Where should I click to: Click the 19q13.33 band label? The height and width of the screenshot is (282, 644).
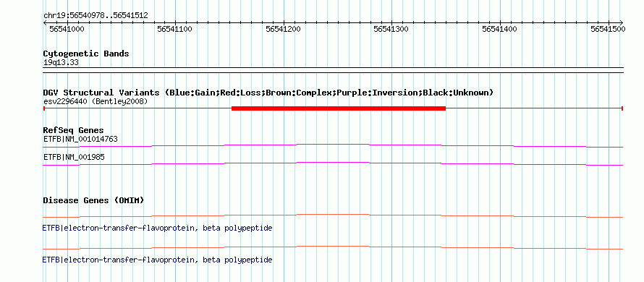pyautogui.click(x=61, y=63)
